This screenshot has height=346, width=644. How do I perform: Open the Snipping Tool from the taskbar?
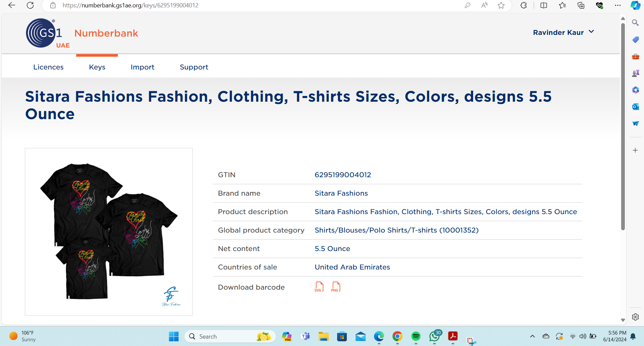(x=471, y=341)
